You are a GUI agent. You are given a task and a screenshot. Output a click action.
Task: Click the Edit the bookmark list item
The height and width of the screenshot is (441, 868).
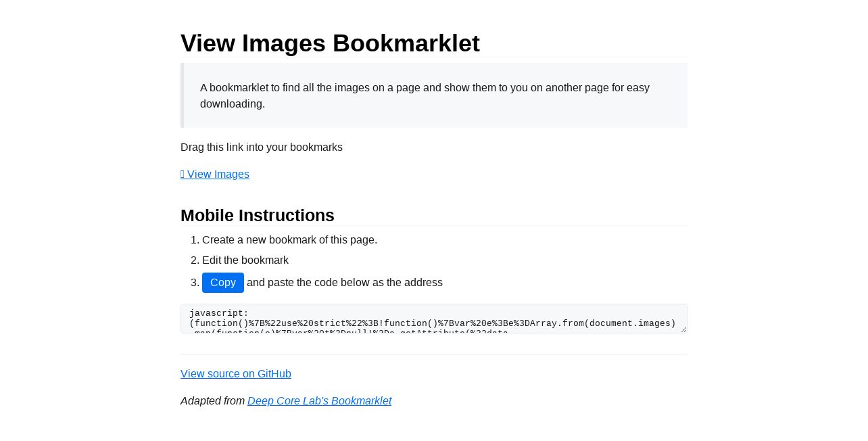tap(245, 260)
